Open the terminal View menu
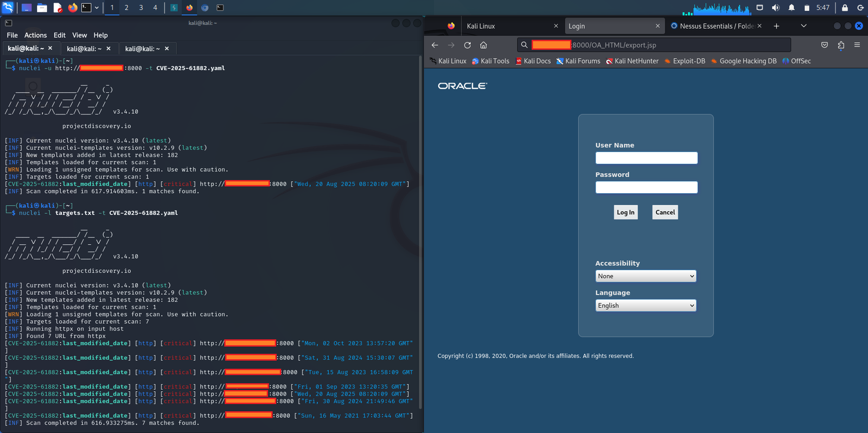The height and width of the screenshot is (433, 868). tap(80, 35)
